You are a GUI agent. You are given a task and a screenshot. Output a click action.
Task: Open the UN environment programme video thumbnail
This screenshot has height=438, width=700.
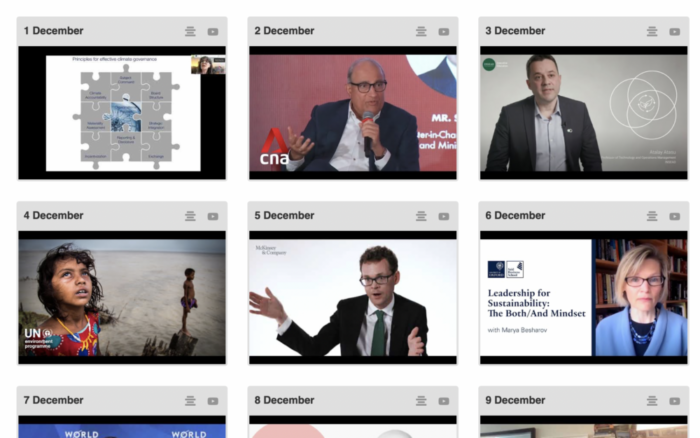click(x=122, y=298)
